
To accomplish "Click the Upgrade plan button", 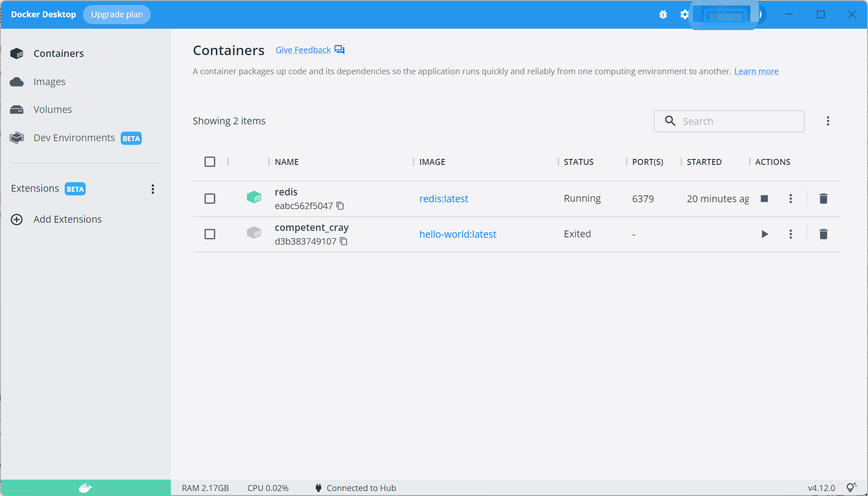I will [117, 14].
